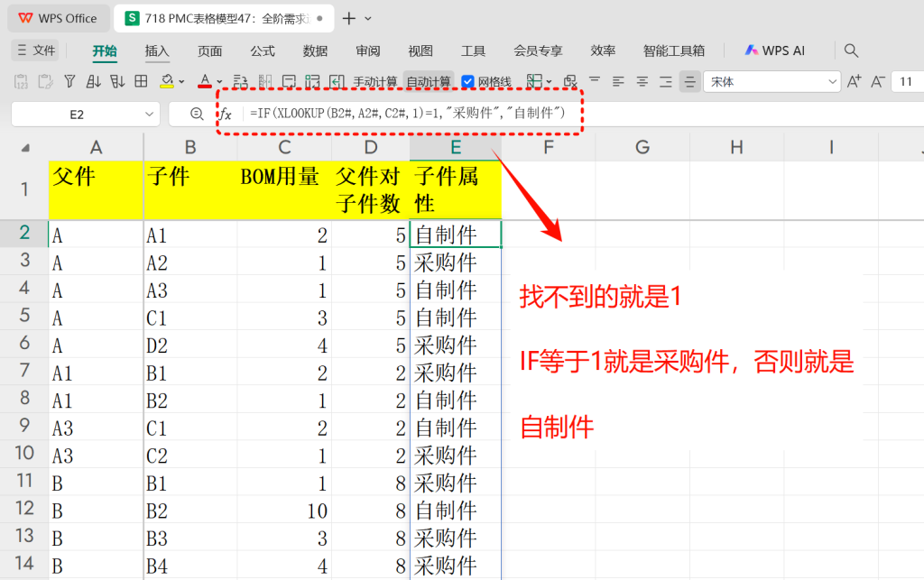The image size is (924, 580).
Task: Open the 智能工具箱 tab
Action: coord(673,51)
